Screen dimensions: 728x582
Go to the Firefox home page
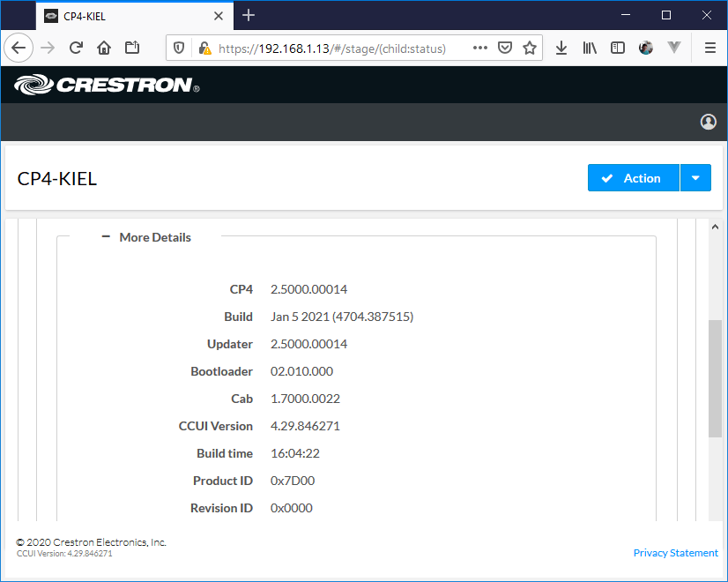point(104,48)
